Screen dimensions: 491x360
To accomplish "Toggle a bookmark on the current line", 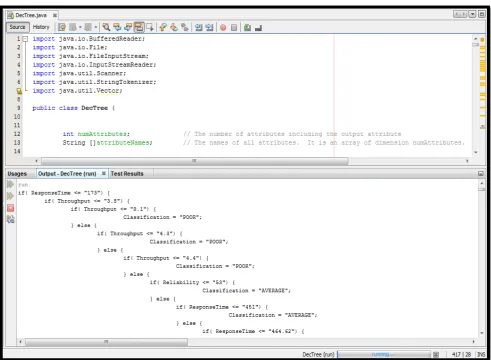I will pyautogui.click(x=185, y=27).
